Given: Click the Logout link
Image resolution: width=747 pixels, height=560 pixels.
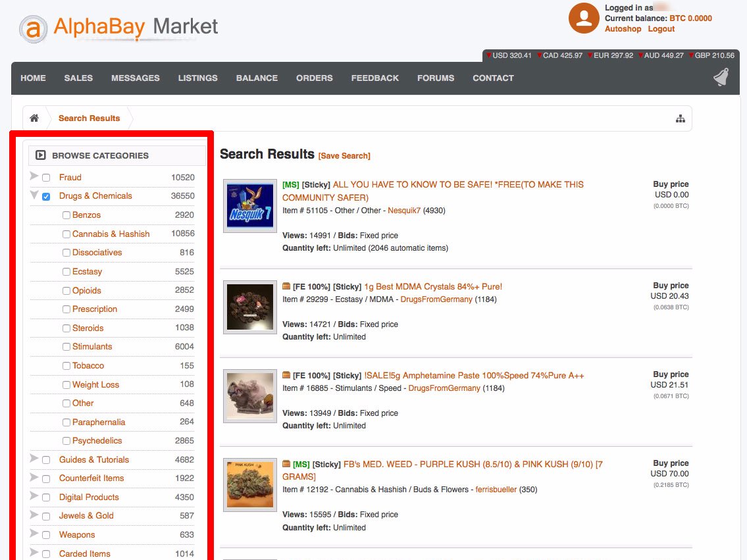Looking at the screenshot, I should 661,29.
